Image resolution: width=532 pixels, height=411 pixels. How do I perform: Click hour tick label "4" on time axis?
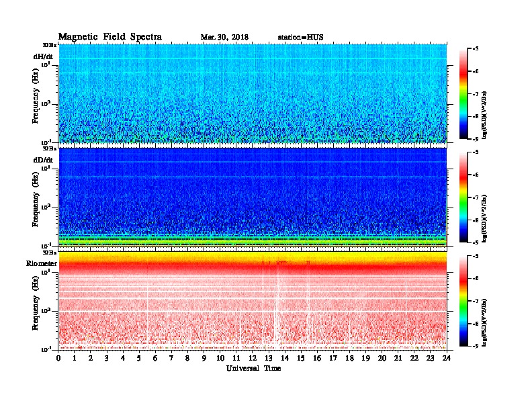123,358
